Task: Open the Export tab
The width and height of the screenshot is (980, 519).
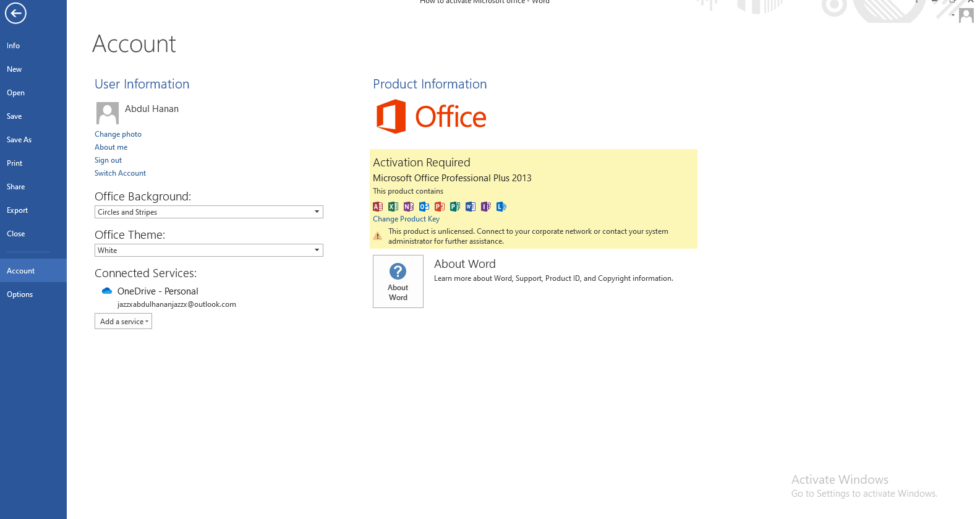Action: click(33, 210)
